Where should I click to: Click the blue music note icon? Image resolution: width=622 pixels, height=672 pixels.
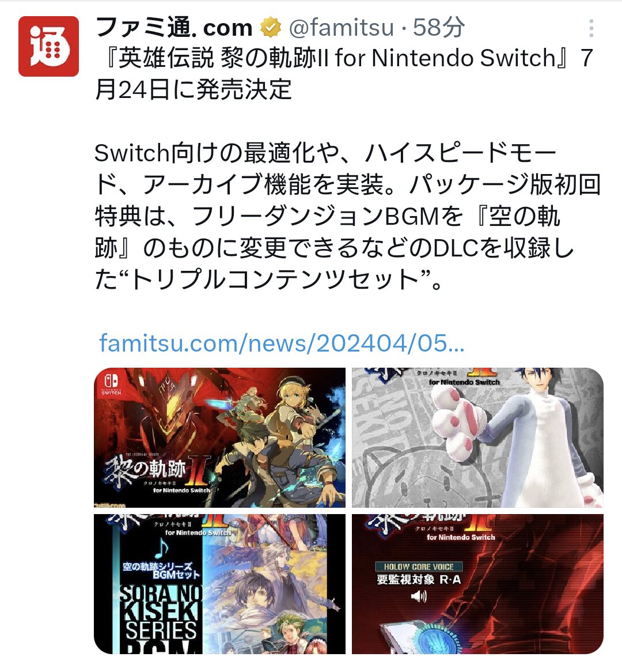pyautogui.click(x=161, y=548)
